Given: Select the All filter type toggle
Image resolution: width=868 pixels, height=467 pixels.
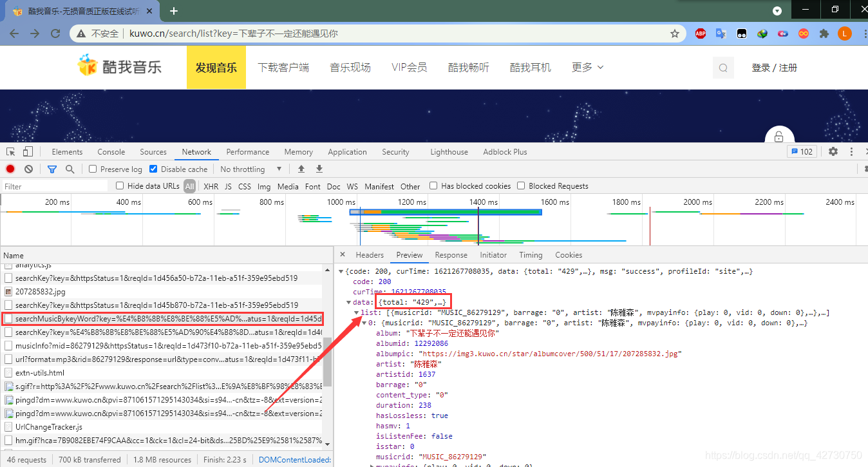Looking at the screenshot, I should [x=189, y=186].
